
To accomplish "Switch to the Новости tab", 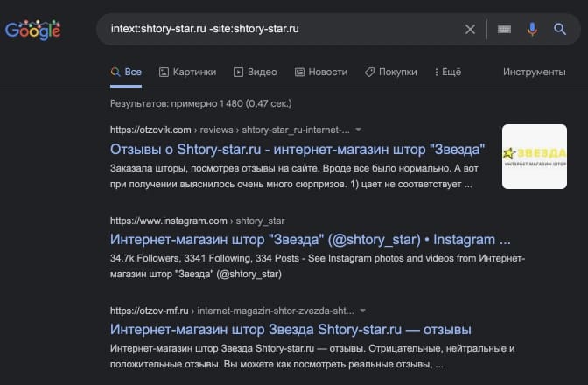I will [321, 72].
